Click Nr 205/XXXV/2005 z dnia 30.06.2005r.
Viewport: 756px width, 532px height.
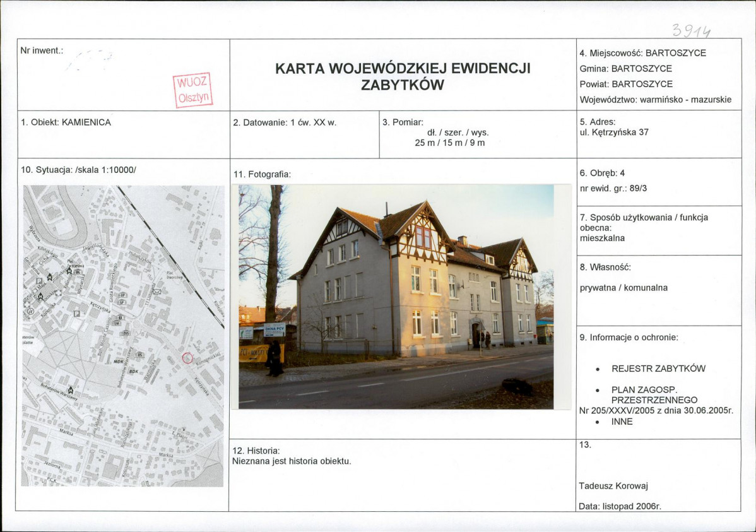click(656, 411)
